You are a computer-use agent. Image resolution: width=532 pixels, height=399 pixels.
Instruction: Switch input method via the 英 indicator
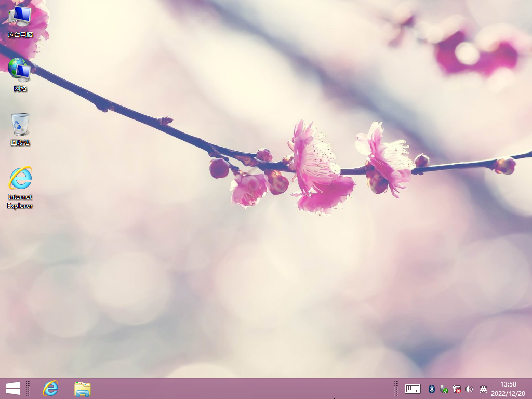[x=483, y=389]
